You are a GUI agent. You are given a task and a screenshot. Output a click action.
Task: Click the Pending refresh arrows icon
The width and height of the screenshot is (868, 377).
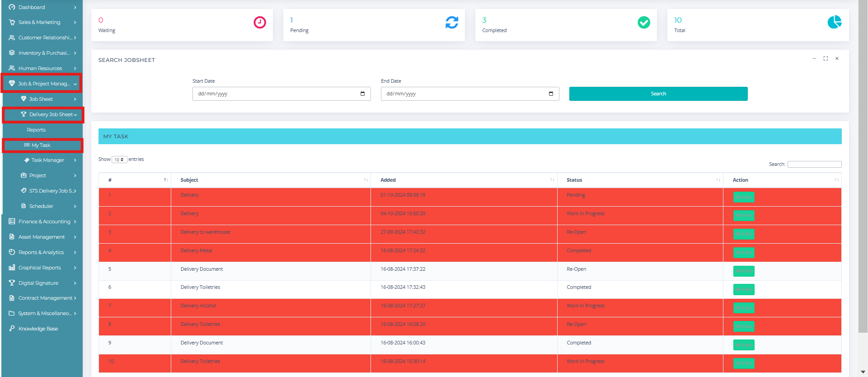tap(452, 23)
